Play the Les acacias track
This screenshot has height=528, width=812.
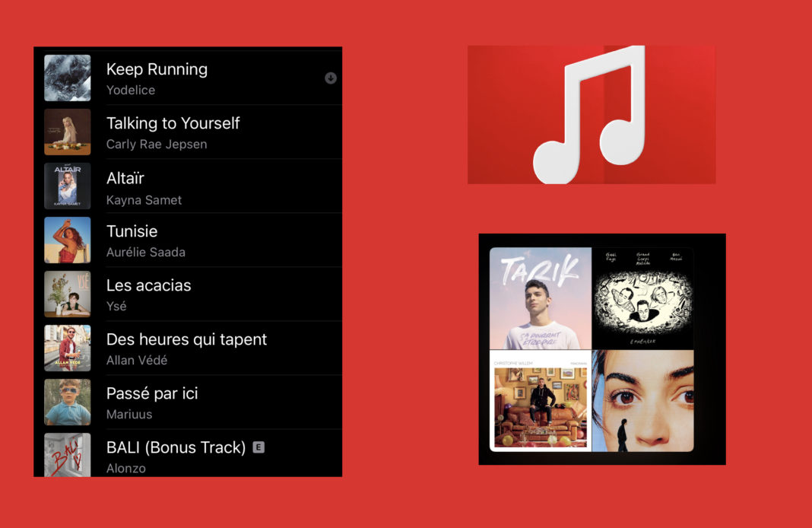[148, 285]
